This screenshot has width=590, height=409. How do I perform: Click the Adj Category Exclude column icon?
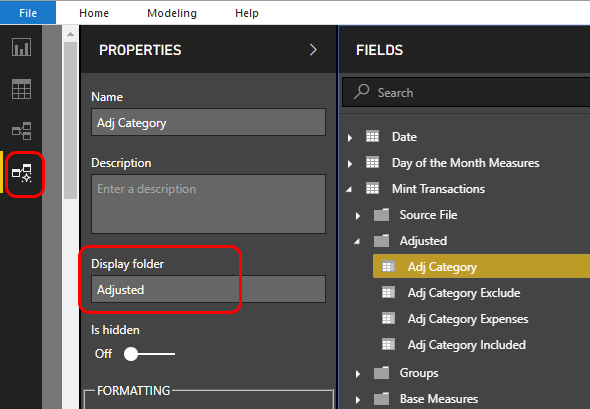click(x=388, y=292)
